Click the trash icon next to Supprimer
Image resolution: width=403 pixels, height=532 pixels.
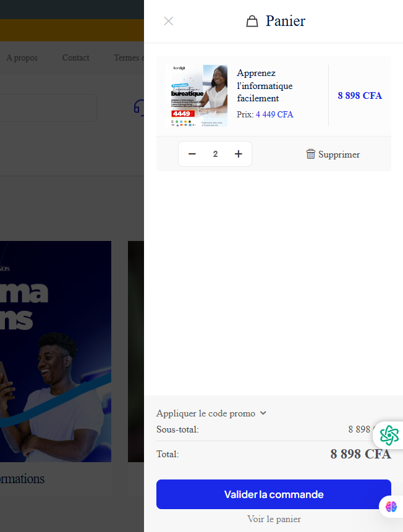tap(311, 154)
